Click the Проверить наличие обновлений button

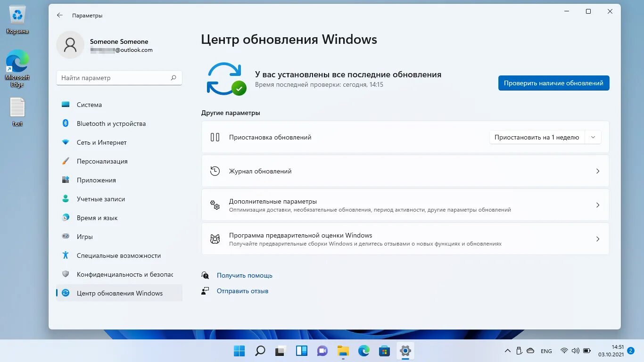553,83
